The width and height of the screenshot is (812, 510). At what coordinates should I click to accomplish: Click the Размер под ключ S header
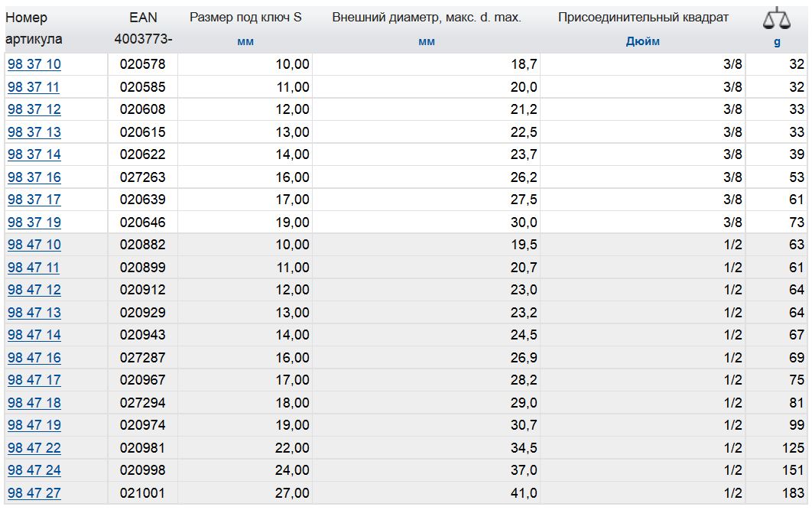coord(245,18)
